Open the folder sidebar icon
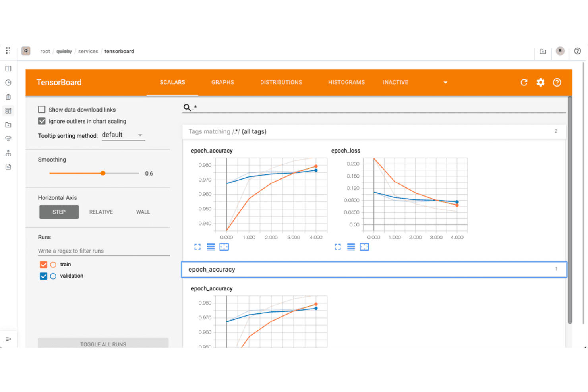 [x=8, y=125]
